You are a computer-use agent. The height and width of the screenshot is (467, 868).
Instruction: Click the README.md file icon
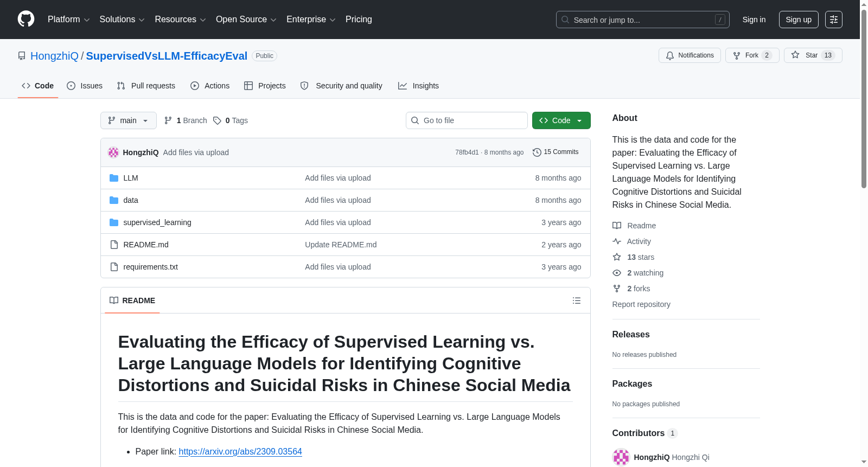[114, 245]
